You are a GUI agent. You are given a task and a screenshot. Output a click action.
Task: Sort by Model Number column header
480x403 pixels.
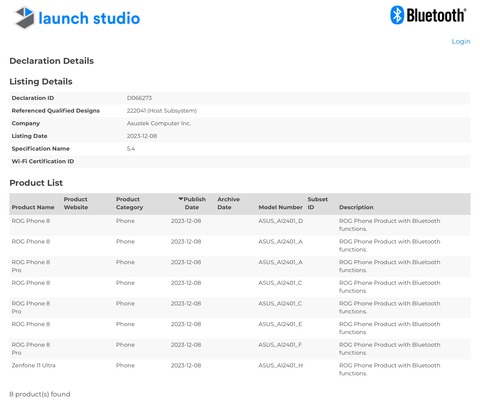pyautogui.click(x=280, y=207)
